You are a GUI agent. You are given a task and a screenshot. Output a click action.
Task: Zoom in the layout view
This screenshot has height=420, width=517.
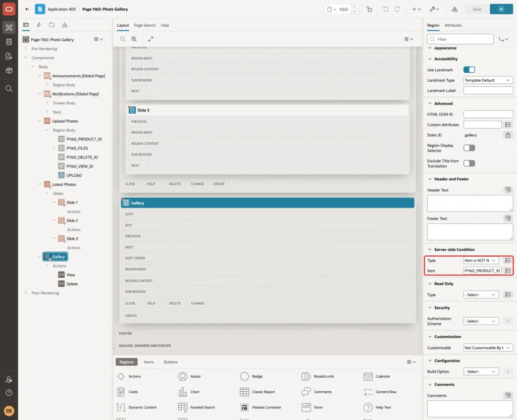pyautogui.click(x=134, y=39)
